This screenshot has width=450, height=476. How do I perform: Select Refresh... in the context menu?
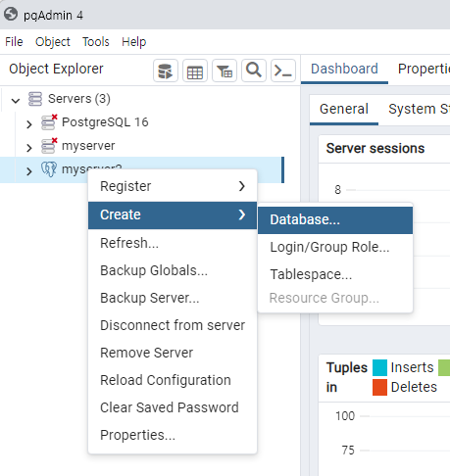(x=173, y=243)
